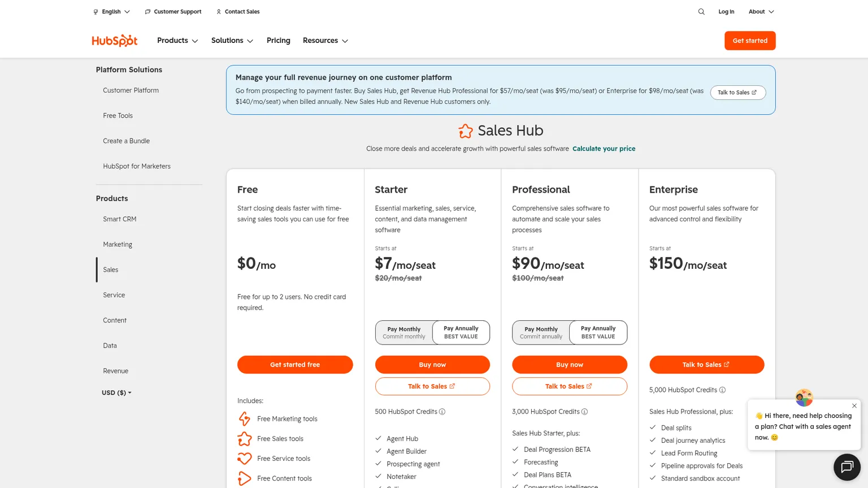
Task: Click the globe language icon
Action: (x=96, y=12)
